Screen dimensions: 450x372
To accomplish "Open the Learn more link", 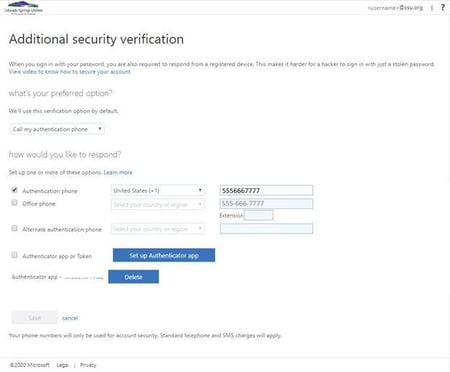I will click(x=118, y=172).
